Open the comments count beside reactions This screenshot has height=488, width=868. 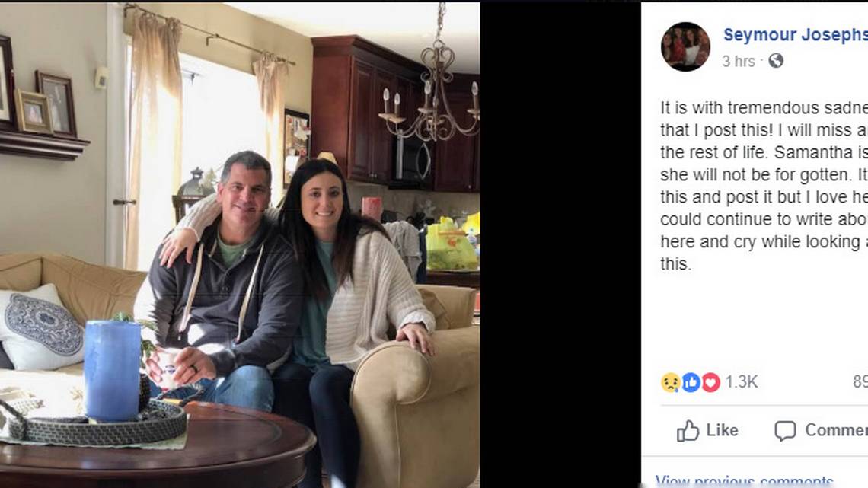tap(860, 381)
